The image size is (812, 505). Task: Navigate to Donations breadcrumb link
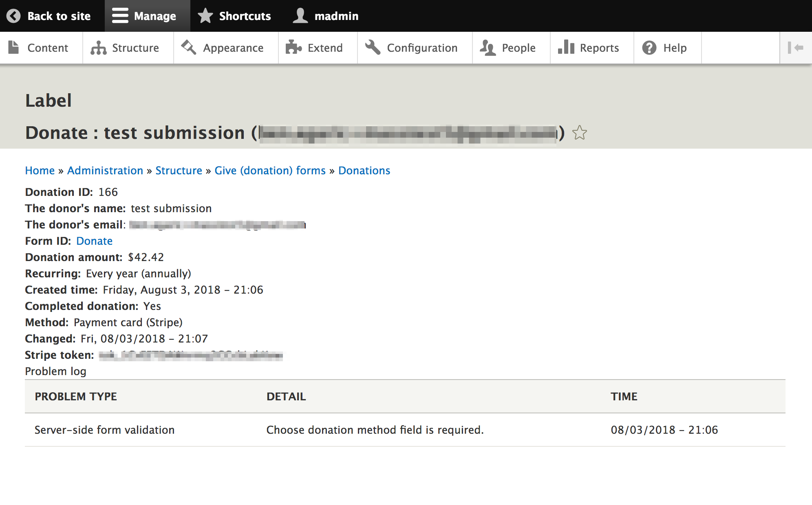click(x=364, y=171)
